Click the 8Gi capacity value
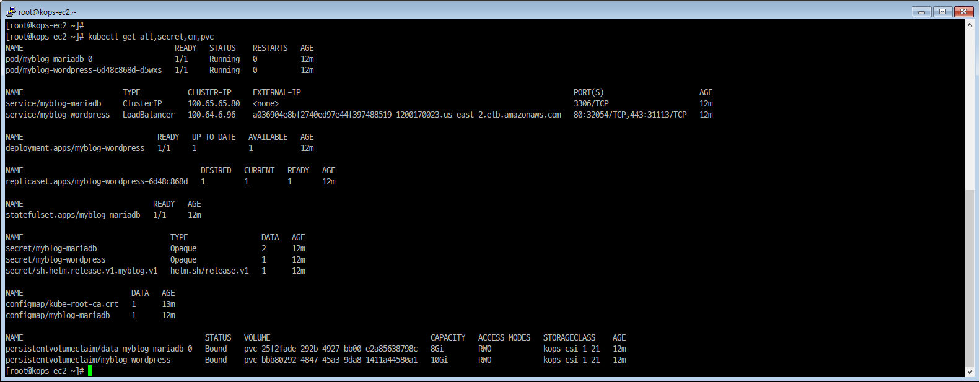The image size is (980, 382). point(437,349)
